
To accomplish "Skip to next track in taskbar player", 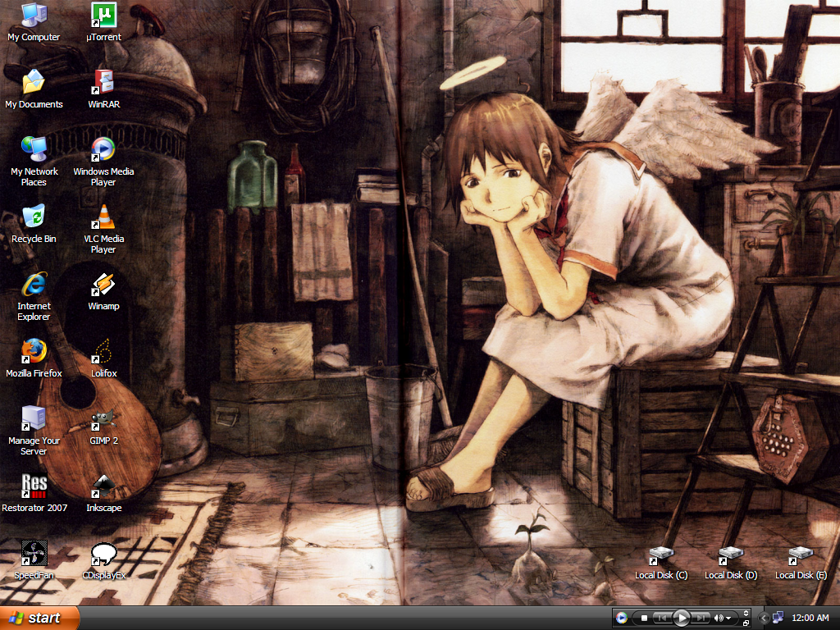I will click(x=701, y=619).
